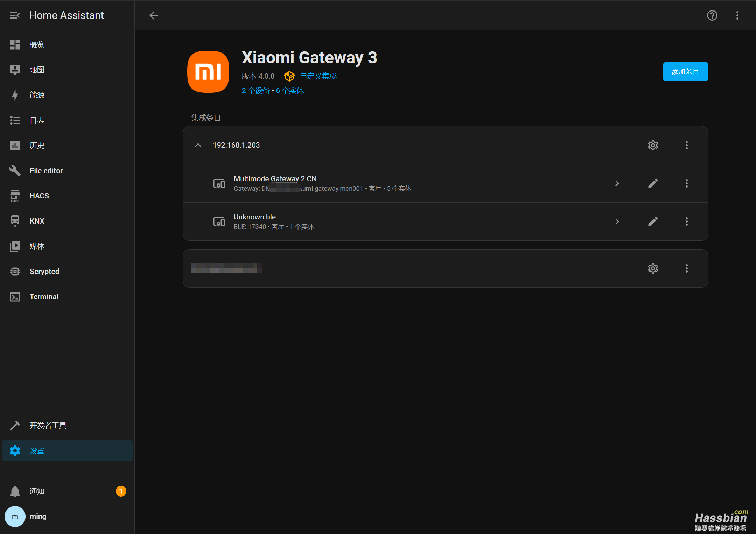The height and width of the screenshot is (534, 756).
Task: Click the 媒体 media play icon
Action: pyautogui.click(x=15, y=246)
